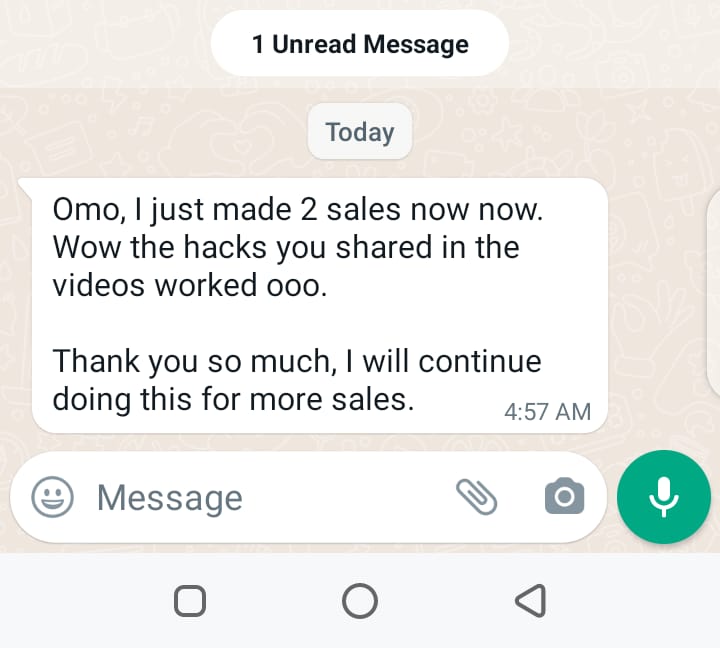Image resolution: width=720 pixels, height=648 pixels.
Task: Go back using the triangle button
Action: [x=530, y=601]
